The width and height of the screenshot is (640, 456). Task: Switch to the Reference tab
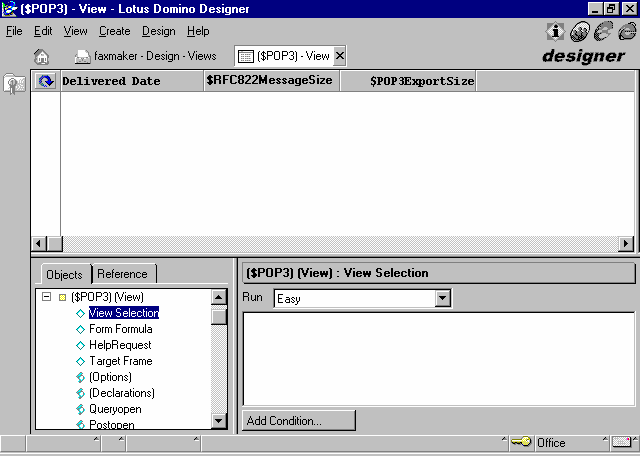click(122, 274)
